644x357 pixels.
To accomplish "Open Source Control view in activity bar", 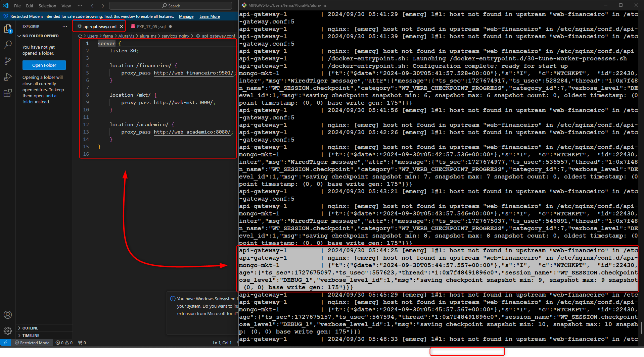I will coord(8,61).
